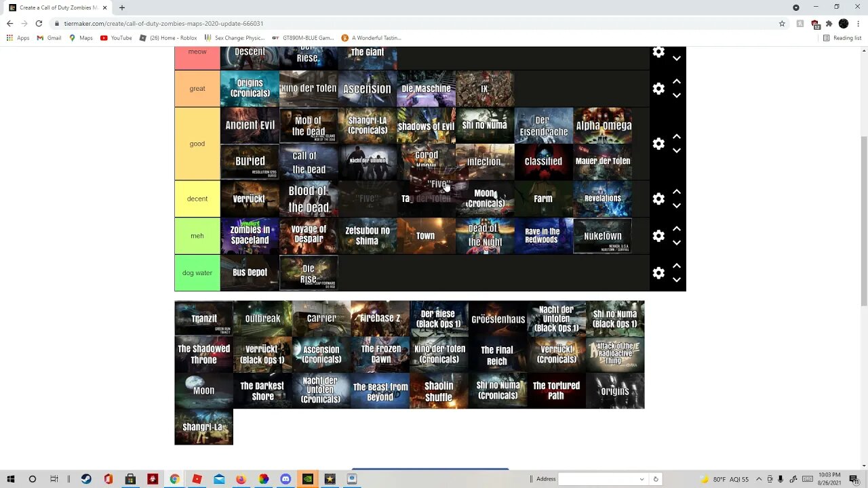Select the Zombies in Spaceland thumbnail
Viewport: 868px width, 488px height.
250,236
